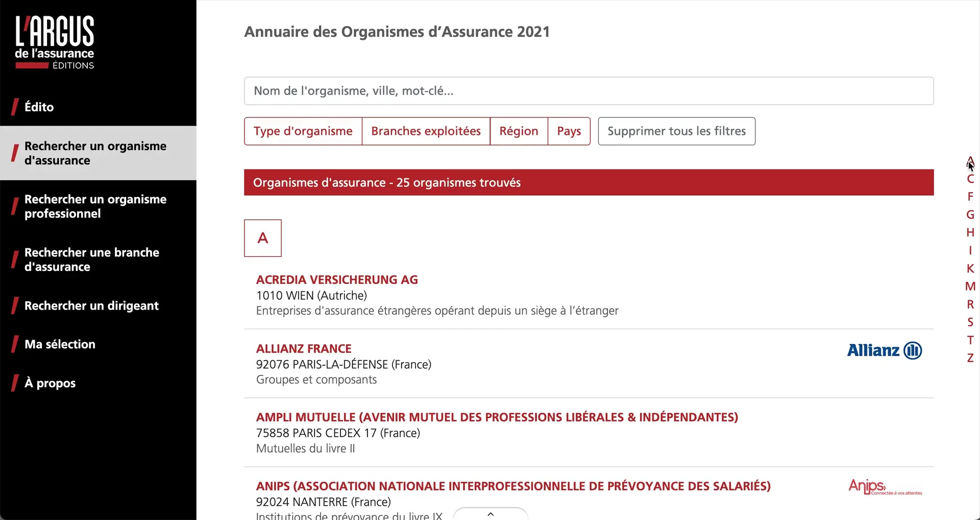Jump to letter I in alphabet index

point(970,250)
